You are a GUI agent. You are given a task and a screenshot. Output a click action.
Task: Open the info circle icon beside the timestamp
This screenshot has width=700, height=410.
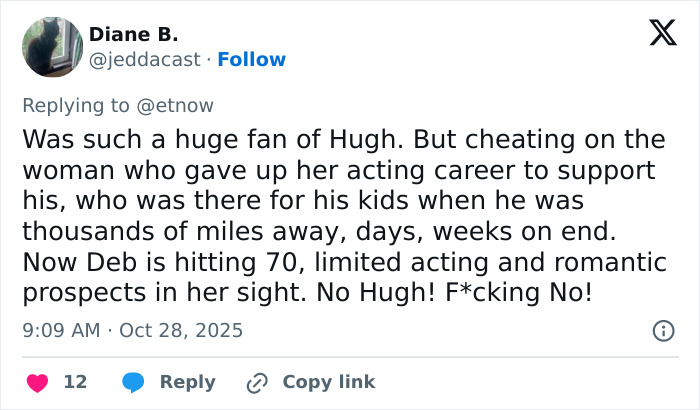(x=661, y=330)
